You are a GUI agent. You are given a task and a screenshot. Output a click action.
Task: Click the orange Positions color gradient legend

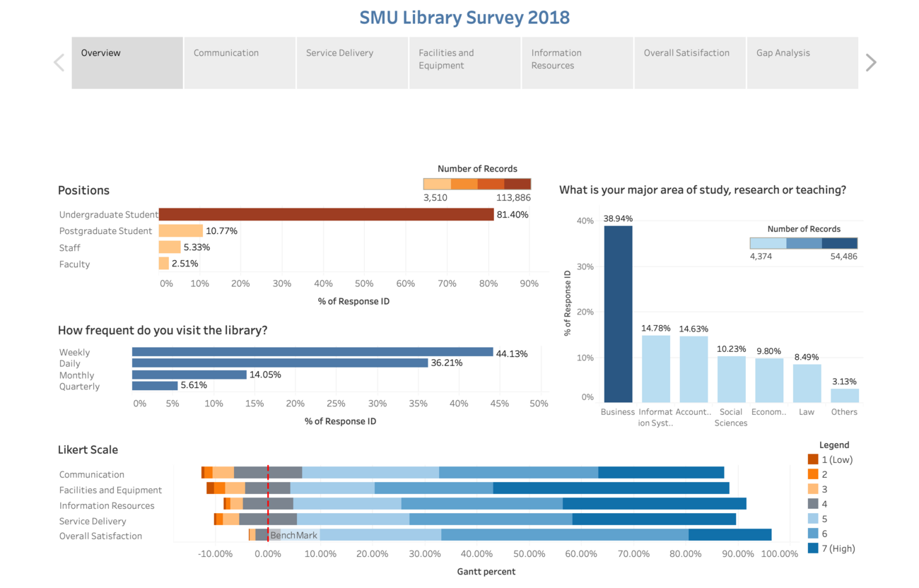click(477, 184)
